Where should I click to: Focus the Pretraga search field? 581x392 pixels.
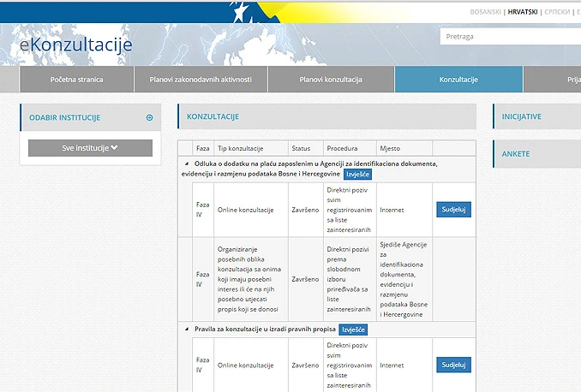tap(511, 37)
